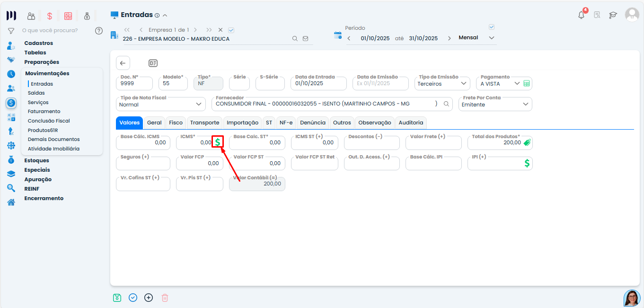Click the search magnifier in Fornecedor field
This screenshot has height=308, width=644.
pos(446,104)
